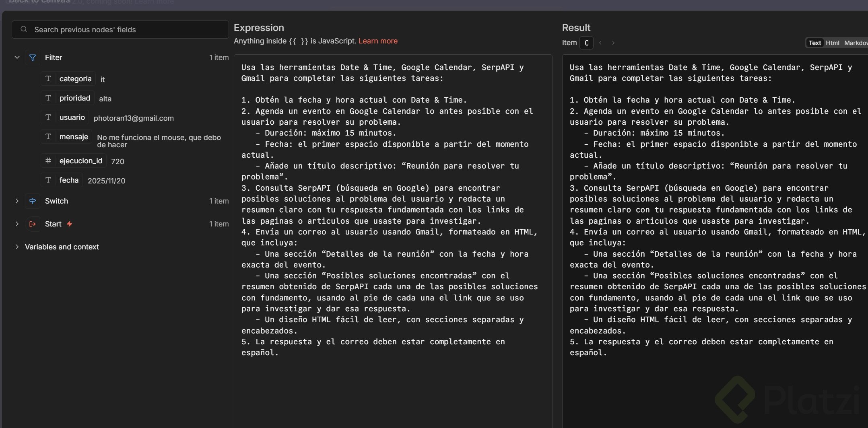This screenshot has width=868, height=428.
Task: Click the Item number field
Action: [x=586, y=43]
